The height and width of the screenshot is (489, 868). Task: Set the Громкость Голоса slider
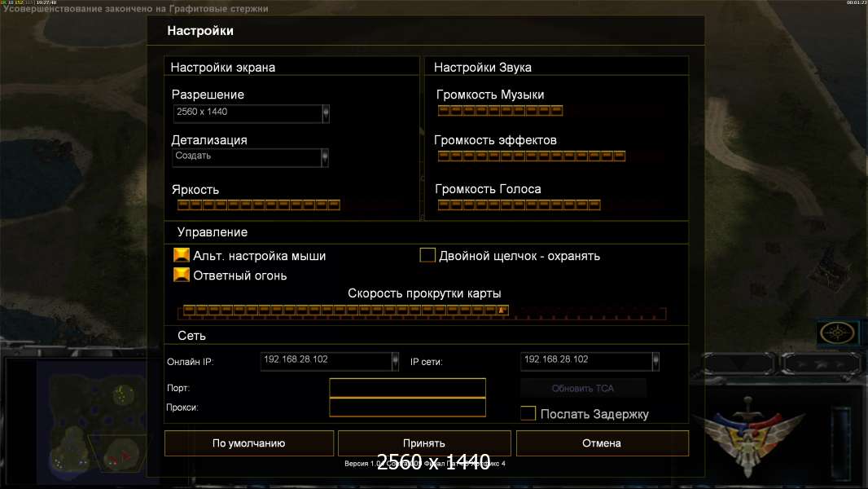pos(519,205)
